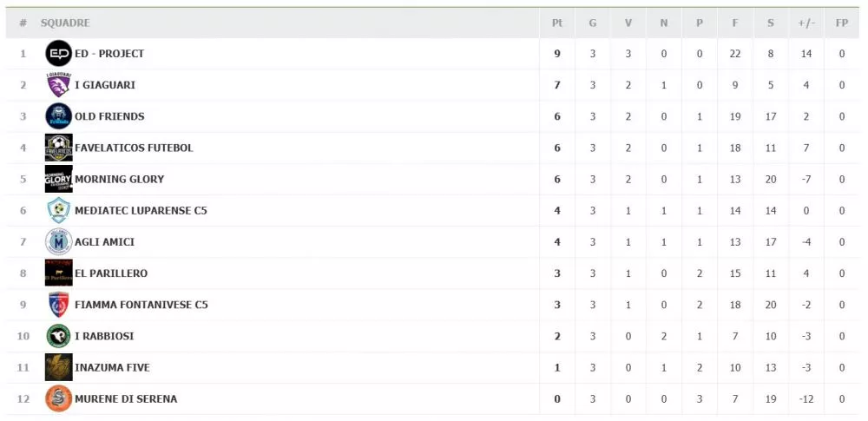Image resolution: width=868 pixels, height=421 pixels.
Task: Click the Inazuma Five logo
Action: pyautogui.click(x=59, y=367)
